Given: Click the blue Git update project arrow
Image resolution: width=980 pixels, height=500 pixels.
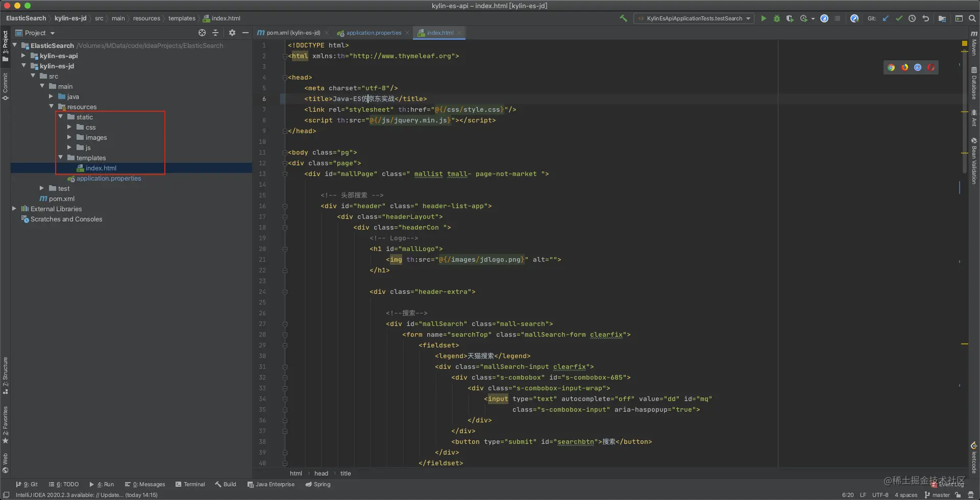Looking at the screenshot, I should pyautogui.click(x=886, y=18).
